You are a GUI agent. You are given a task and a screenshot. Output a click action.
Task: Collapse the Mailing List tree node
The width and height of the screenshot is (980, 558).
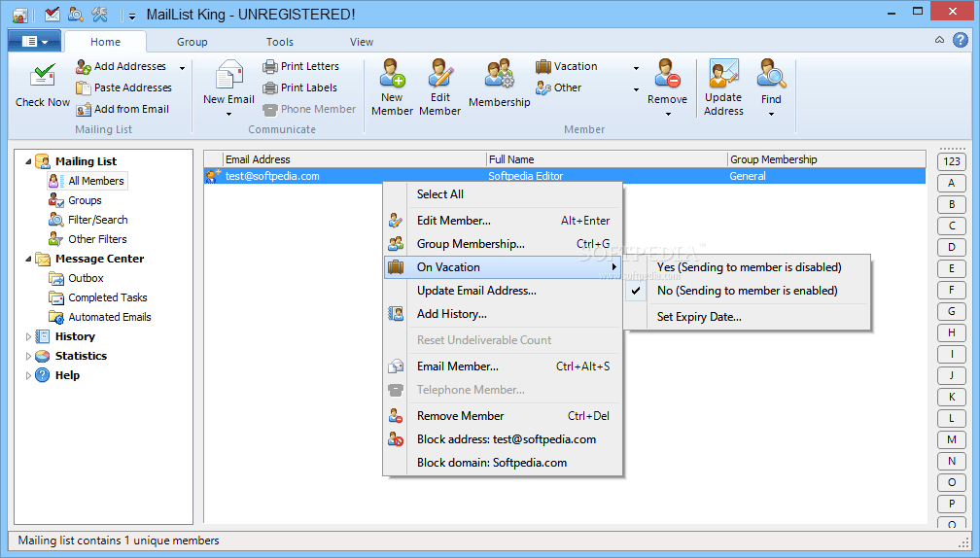tap(28, 161)
